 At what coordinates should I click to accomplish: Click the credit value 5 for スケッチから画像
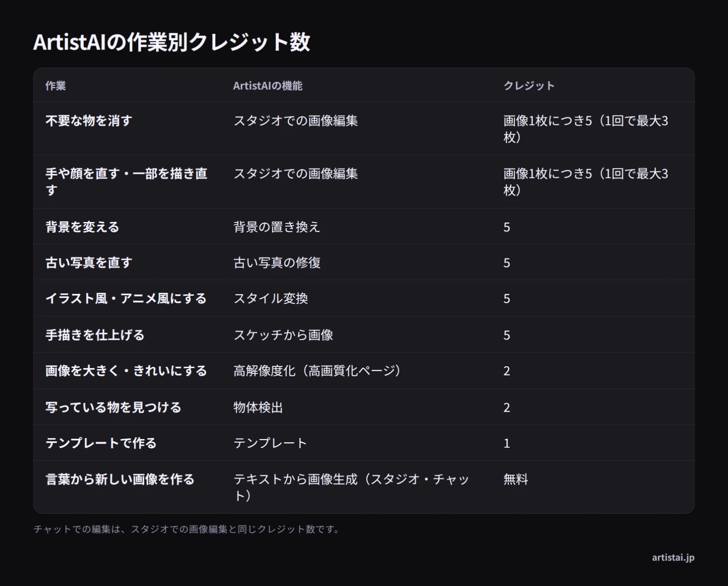[x=507, y=335]
